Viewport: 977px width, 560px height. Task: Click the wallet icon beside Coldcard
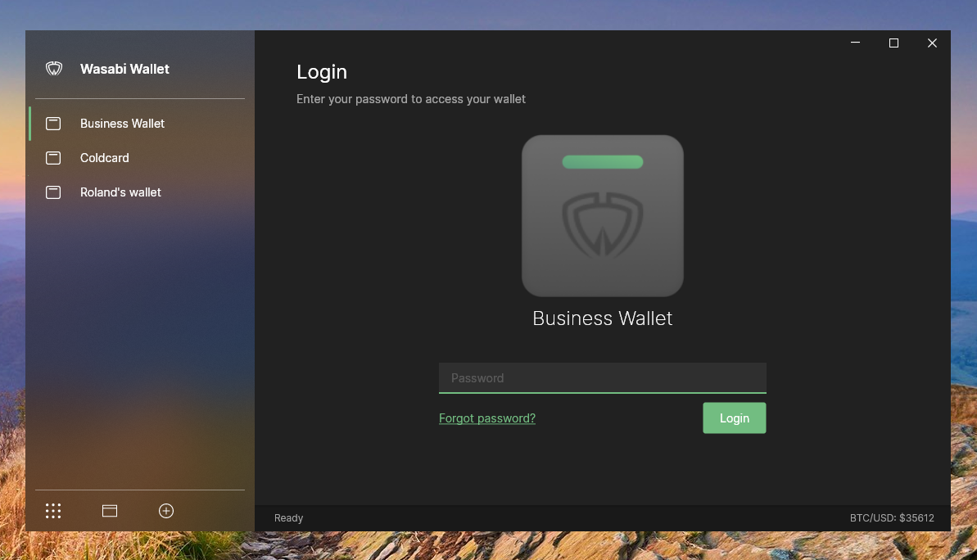coord(53,157)
